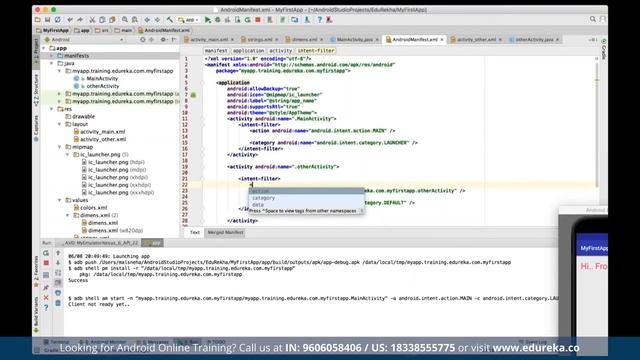Click the up arrow in Run console gutter
This screenshot has height=360, width=640.
click(x=58, y=253)
